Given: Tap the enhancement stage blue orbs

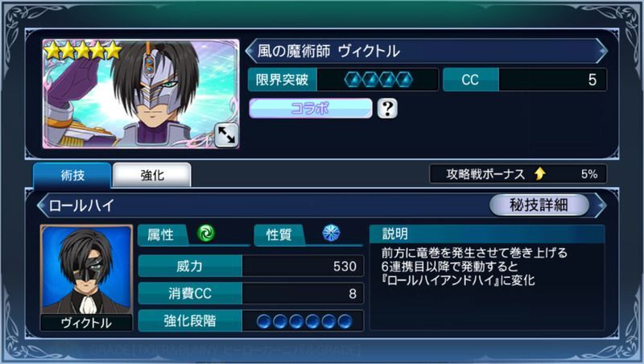Looking at the screenshot, I should pos(304,321).
